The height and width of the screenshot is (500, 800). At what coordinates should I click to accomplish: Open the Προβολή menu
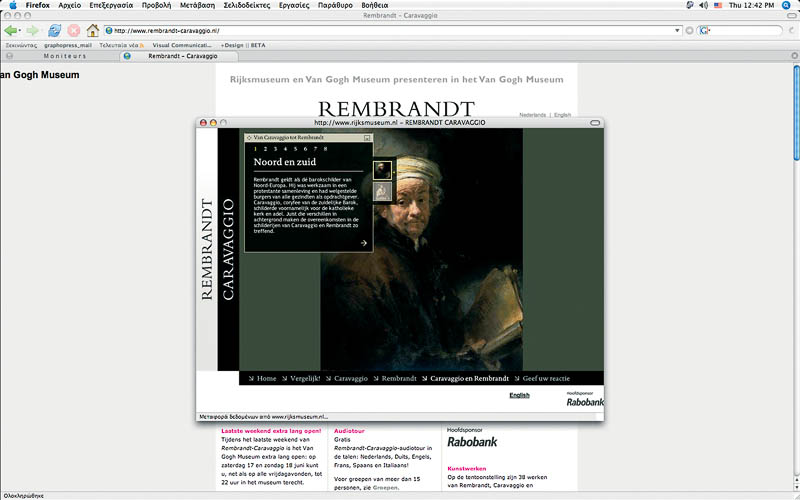coord(156,5)
